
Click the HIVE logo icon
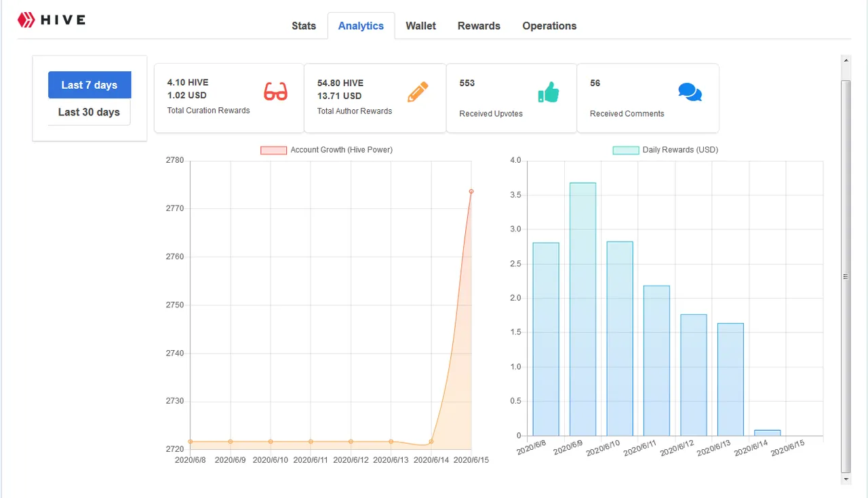[x=26, y=20]
